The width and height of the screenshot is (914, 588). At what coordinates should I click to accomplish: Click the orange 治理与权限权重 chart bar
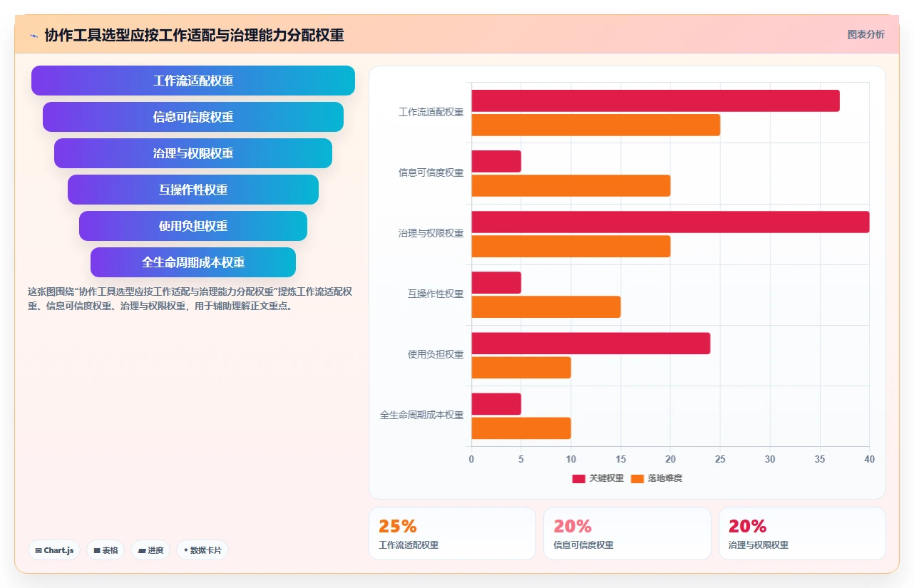coord(570,246)
